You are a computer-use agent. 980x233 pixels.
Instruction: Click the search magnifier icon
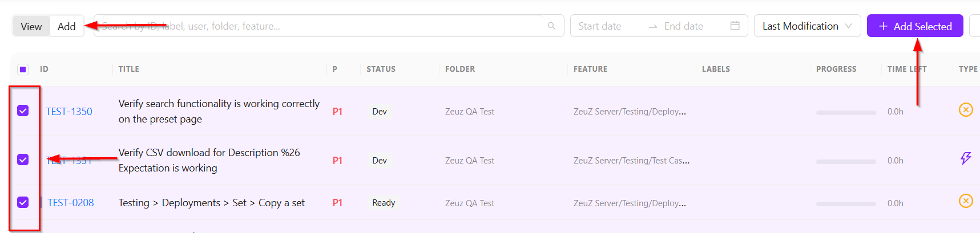(551, 26)
